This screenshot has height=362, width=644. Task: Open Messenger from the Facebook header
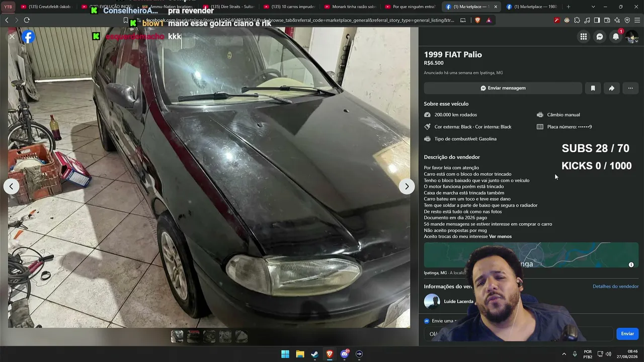click(x=600, y=37)
